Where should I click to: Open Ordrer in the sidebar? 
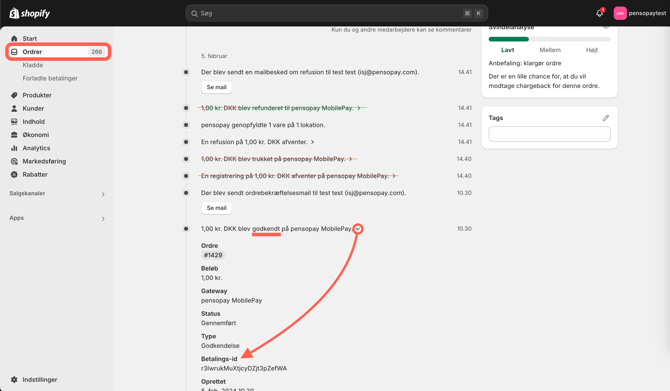(58, 52)
